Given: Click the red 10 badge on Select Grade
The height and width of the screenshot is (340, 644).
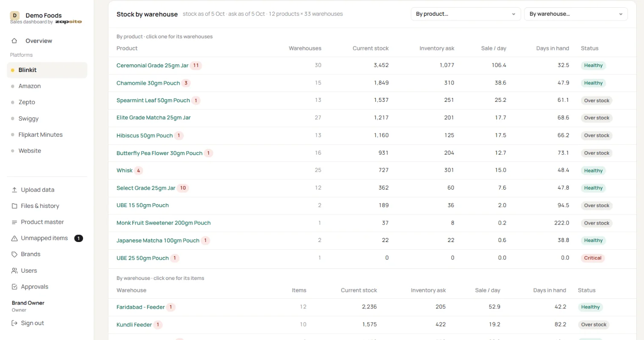Looking at the screenshot, I should 183,188.
